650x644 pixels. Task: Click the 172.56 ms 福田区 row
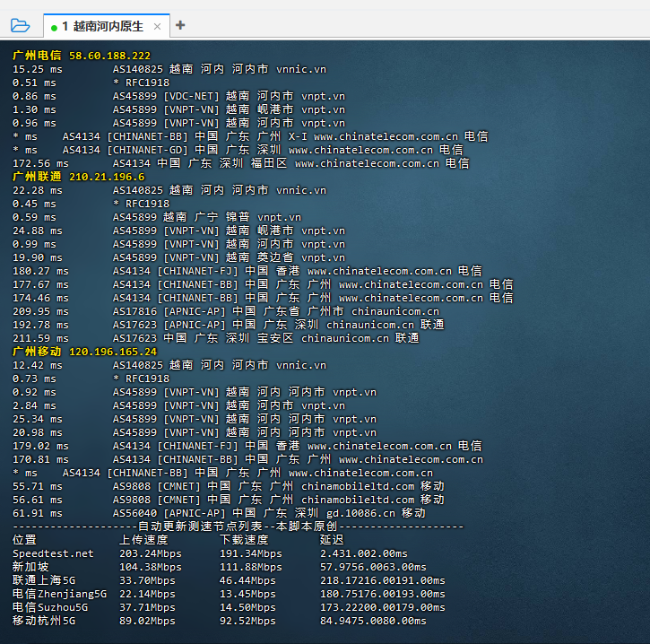(x=241, y=163)
